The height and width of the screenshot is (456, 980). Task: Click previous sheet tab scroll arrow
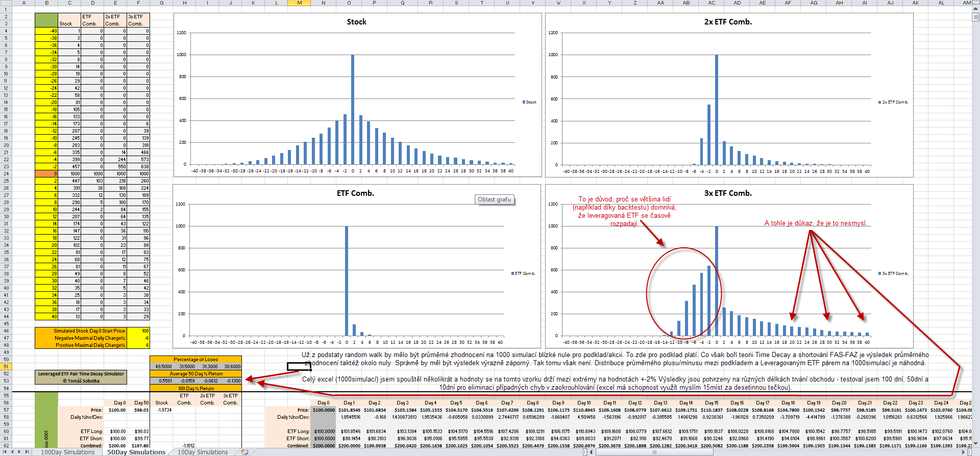12,452
